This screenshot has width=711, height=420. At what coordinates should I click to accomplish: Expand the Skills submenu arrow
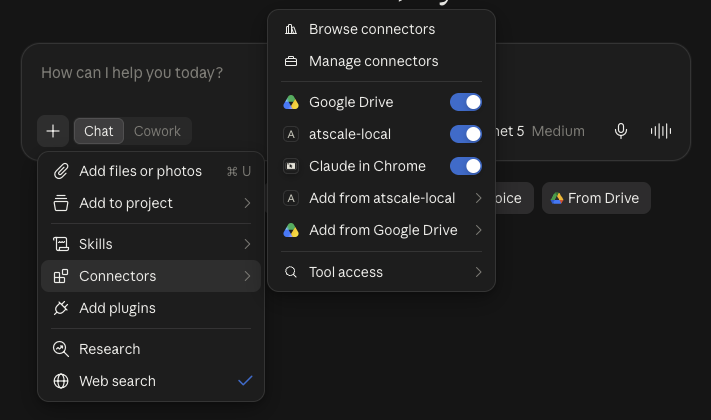[247, 244]
